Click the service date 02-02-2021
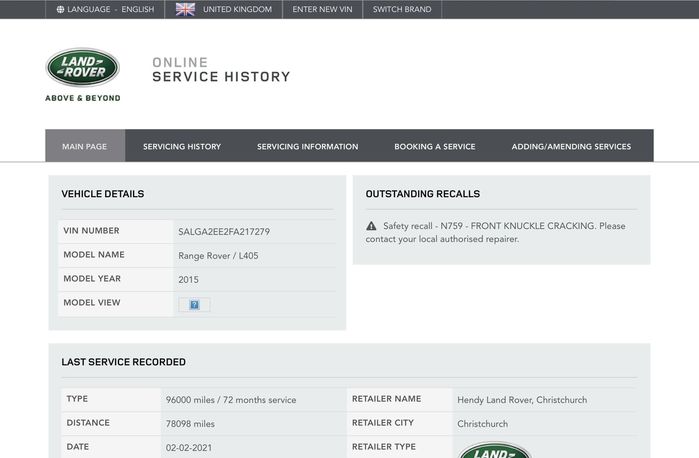 [189, 448]
